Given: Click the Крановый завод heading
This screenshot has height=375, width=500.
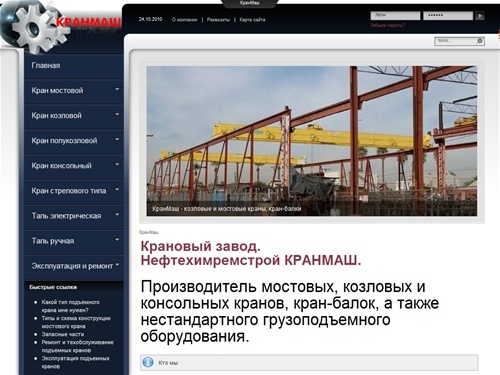Looking at the screenshot, I should coord(251,253).
